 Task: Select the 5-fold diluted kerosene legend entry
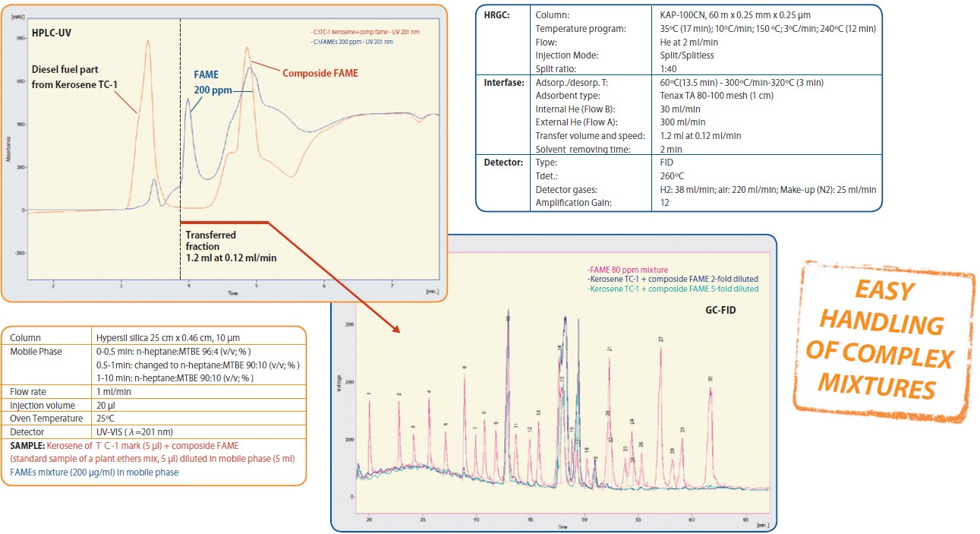[x=673, y=289]
